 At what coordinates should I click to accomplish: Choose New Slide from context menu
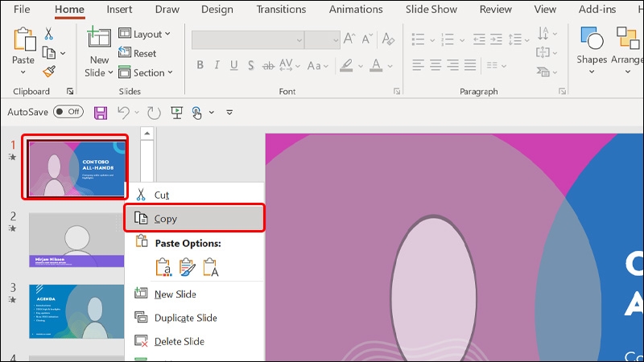pyautogui.click(x=194, y=294)
